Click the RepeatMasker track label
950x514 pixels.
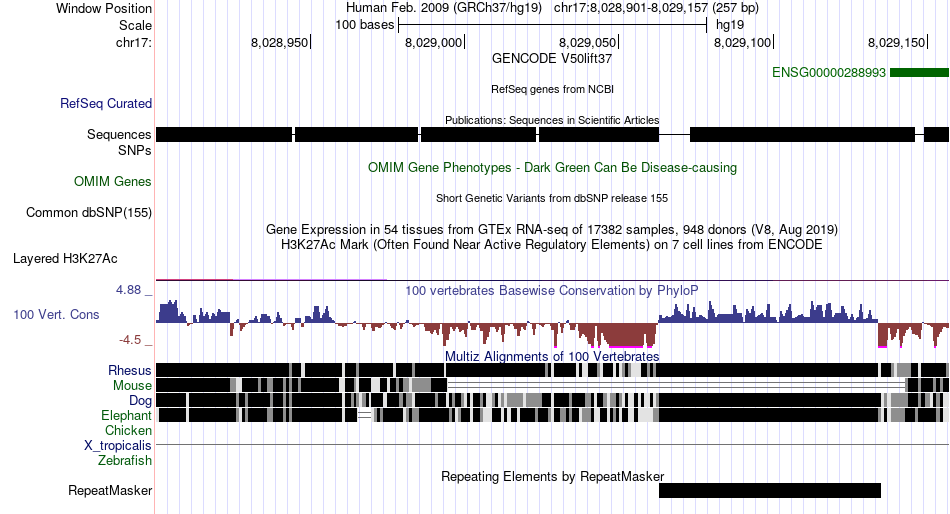tap(110, 490)
